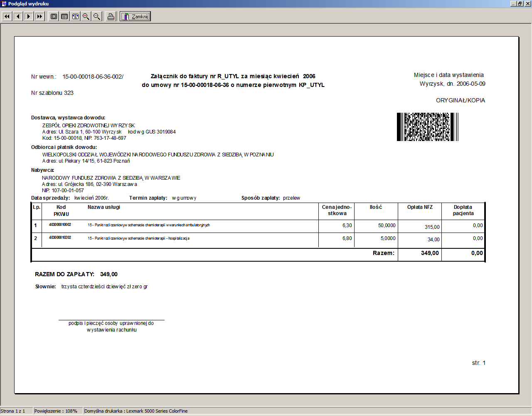Click the NFZ fee value '34,00'
The width and height of the screenshot is (532, 416).
(433, 239)
